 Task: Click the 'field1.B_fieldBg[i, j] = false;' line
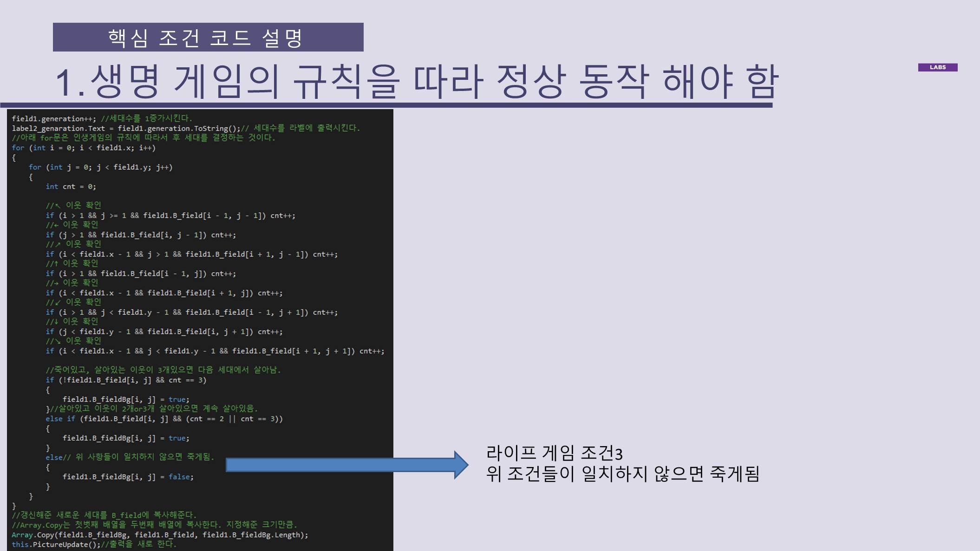coord(128,477)
